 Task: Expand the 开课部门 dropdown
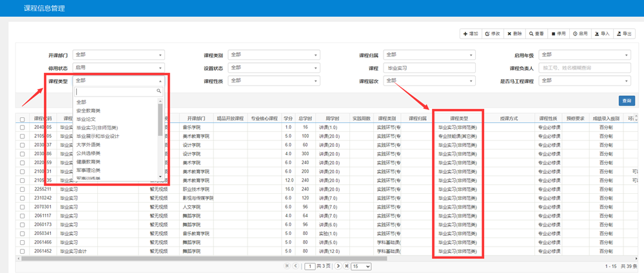pos(119,55)
